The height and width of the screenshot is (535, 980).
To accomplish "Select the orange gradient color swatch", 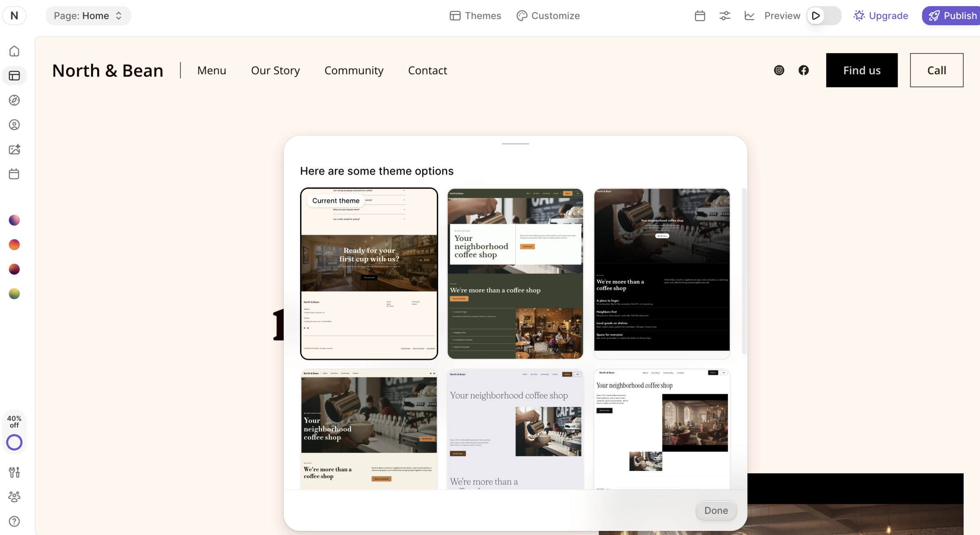I will 14,245.
